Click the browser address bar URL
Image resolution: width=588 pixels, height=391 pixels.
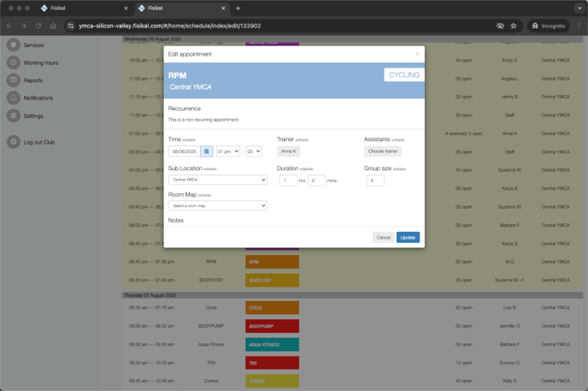click(169, 26)
